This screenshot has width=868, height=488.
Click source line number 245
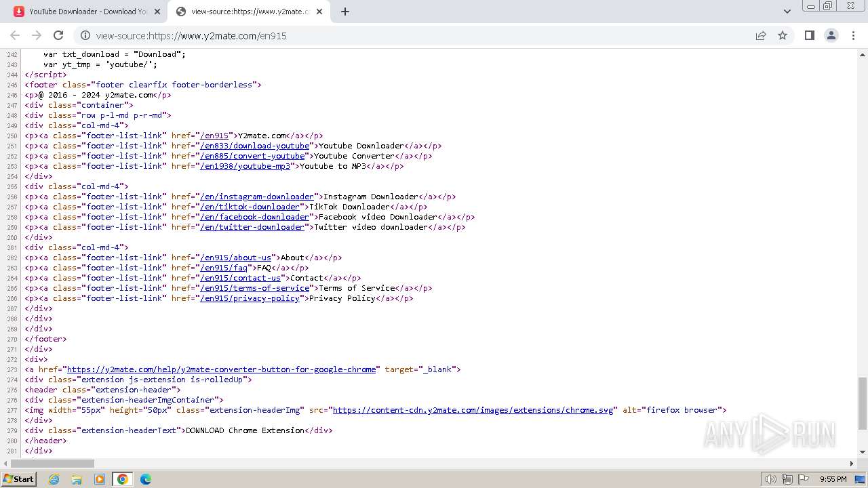(x=12, y=85)
